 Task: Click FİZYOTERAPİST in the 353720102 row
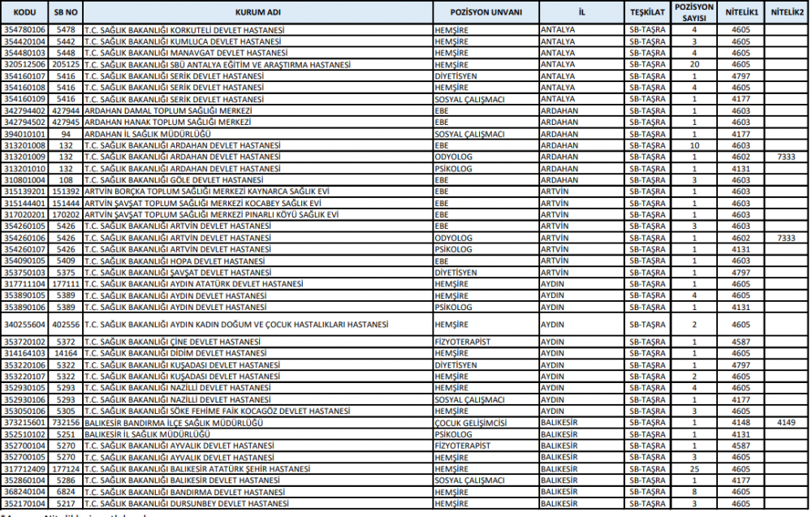pos(486,342)
